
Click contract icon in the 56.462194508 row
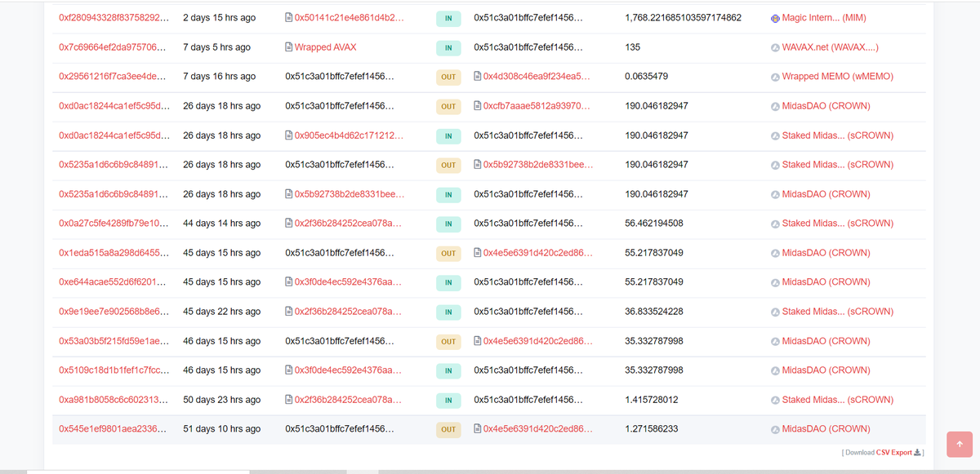pyautogui.click(x=289, y=224)
